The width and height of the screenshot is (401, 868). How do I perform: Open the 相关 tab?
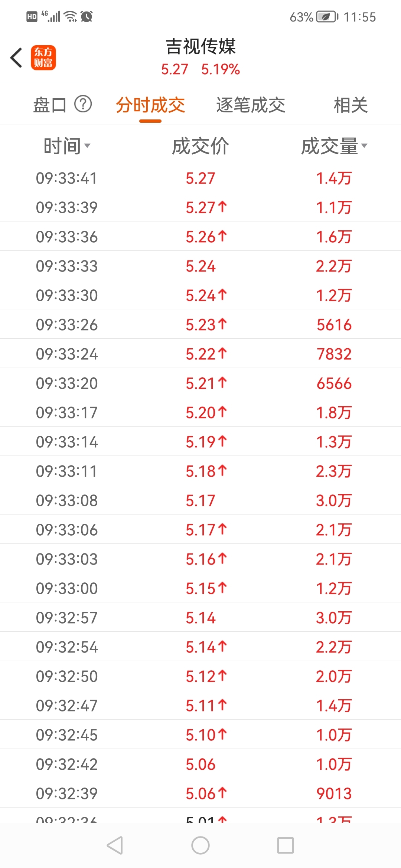351,105
